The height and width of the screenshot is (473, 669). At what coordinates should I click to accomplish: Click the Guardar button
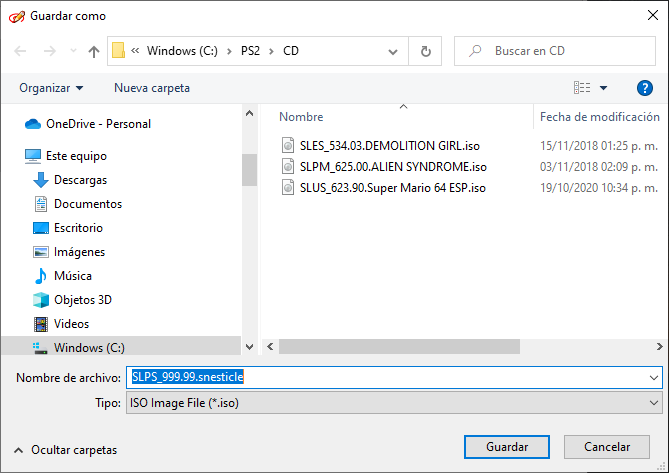pos(507,447)
